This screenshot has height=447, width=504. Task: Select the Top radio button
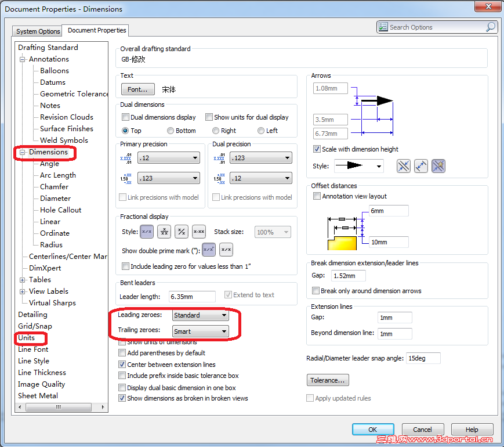click(x=125, y=131)
